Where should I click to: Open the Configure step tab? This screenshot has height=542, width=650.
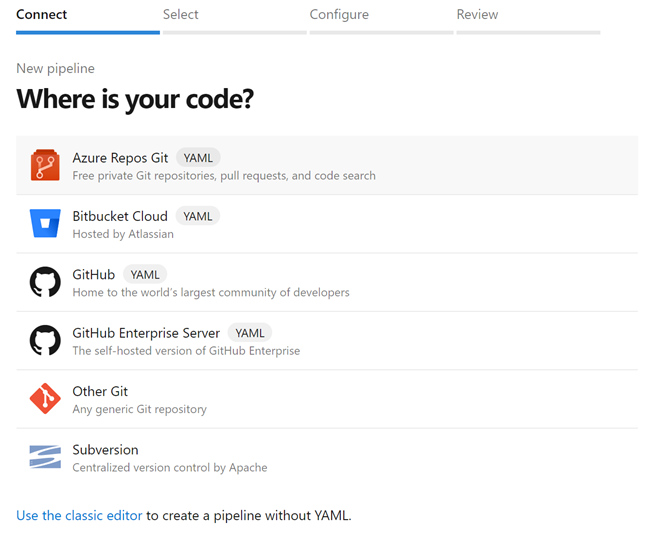[x=381, y=19]
